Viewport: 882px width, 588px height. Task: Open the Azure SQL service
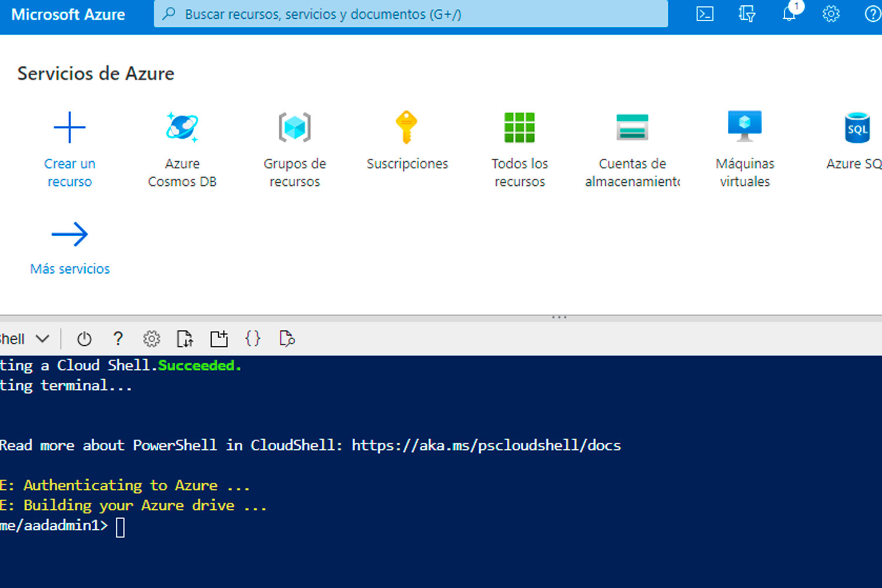856,141
